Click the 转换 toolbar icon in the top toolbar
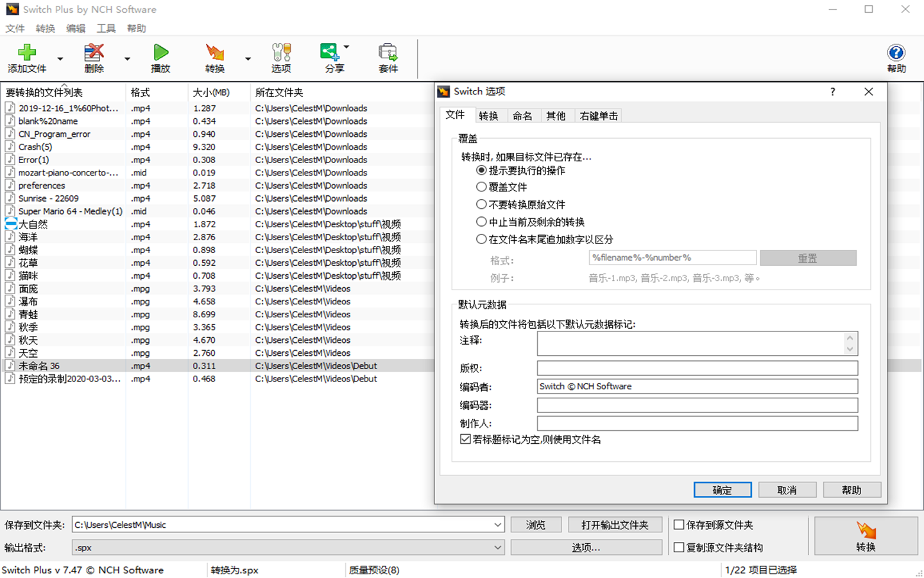Screen dimensions: 924x578 click(x=215, y=58)
